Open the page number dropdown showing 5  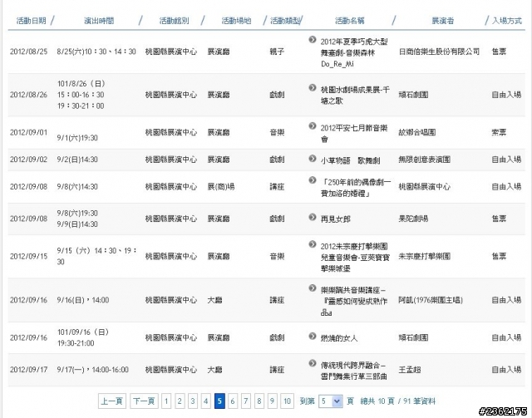[331, 401]
